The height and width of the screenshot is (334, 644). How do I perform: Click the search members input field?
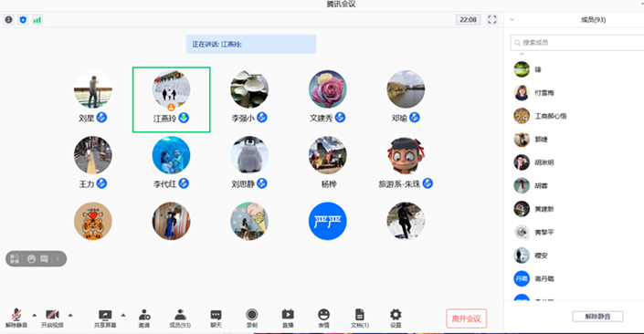pos(577,43)
